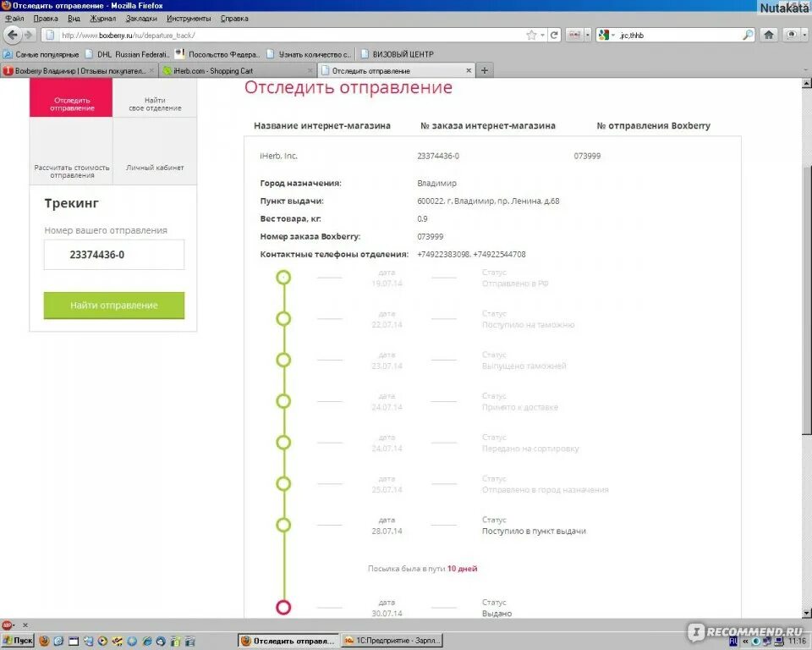Open the Adblock Plus icon in add-on bar
Screen dimensions: 812x650
click(7, 625)
